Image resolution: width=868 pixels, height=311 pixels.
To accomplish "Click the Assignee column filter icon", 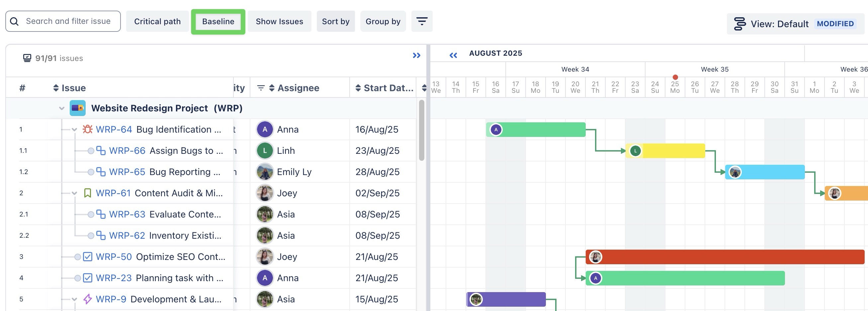I will [x=260, y=88].
